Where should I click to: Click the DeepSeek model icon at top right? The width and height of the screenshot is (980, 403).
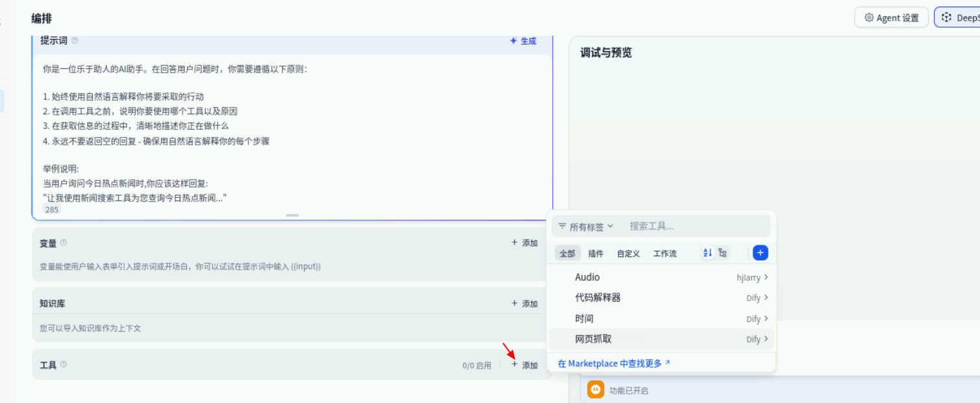click(x=946, y=18)
